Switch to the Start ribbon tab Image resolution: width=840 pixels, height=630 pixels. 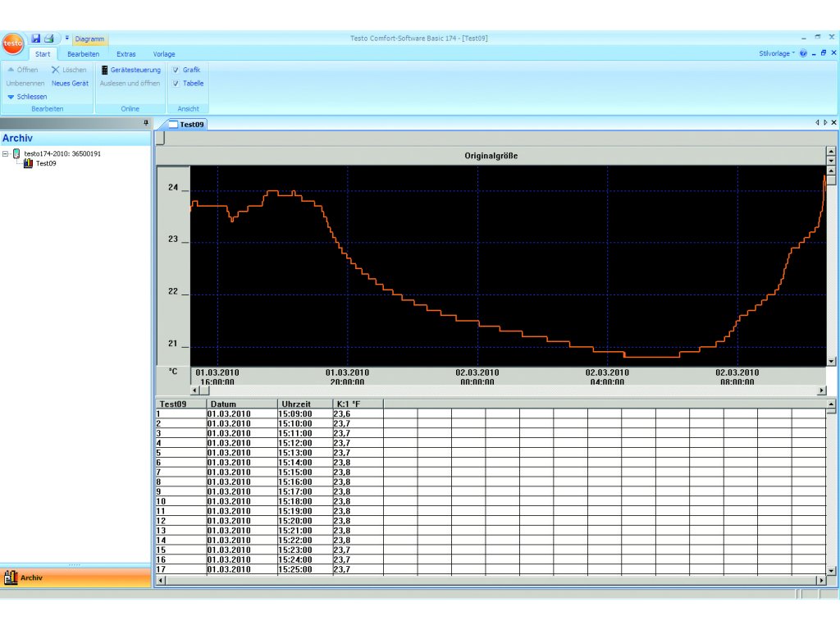click(x=43, y=54)
